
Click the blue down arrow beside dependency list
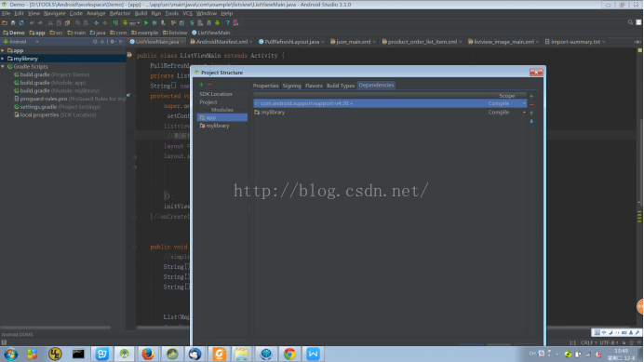point(531,121)
